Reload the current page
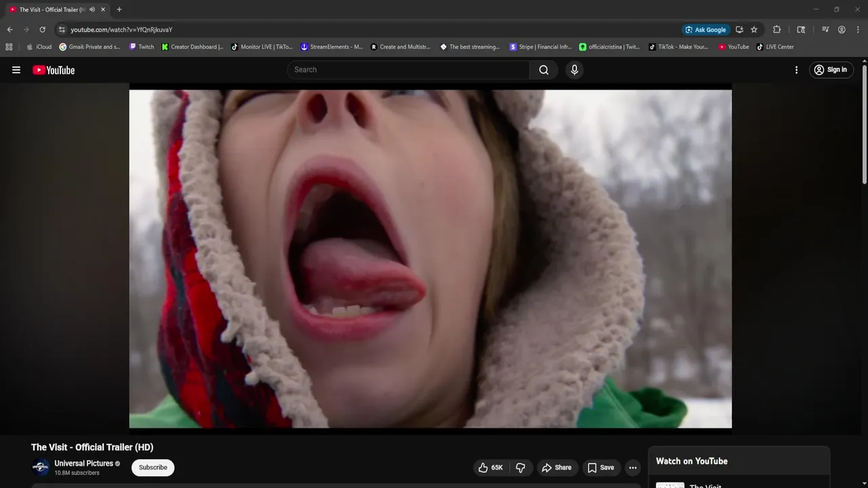Viewport: 868px width, 488px height. (x=42, y=30)
